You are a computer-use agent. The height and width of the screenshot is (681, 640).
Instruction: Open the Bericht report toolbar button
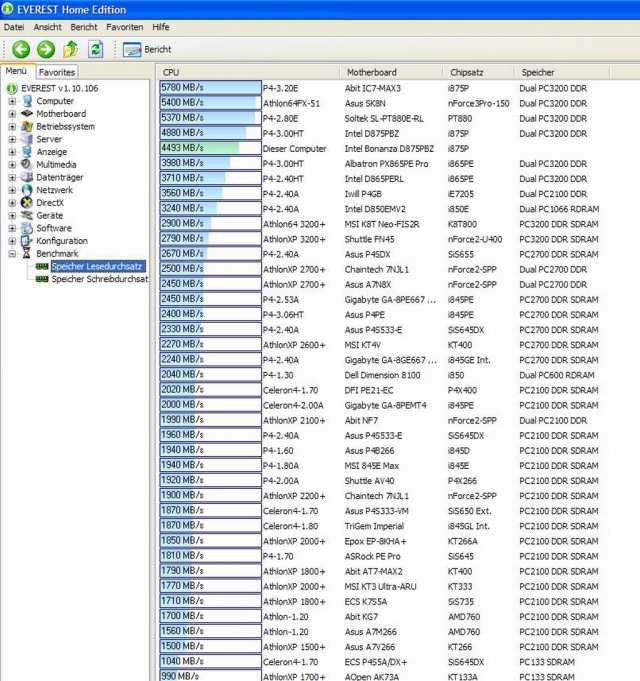pyautogui.click(x=147, y=50)
